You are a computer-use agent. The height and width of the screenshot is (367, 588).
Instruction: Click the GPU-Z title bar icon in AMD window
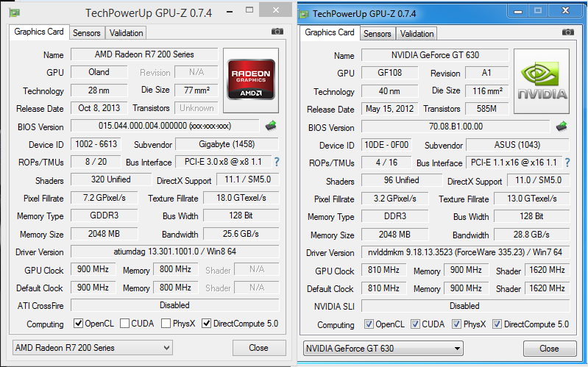(15, 13)
